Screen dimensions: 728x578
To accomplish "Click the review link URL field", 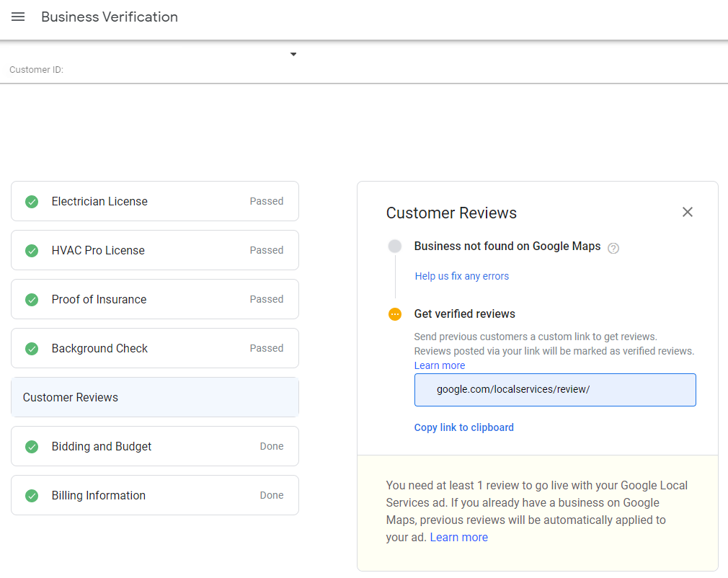I will tap(554, 390).
